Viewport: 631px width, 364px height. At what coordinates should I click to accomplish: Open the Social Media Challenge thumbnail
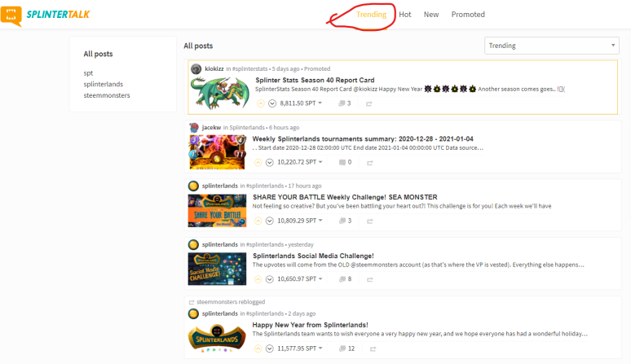[218, 269]
